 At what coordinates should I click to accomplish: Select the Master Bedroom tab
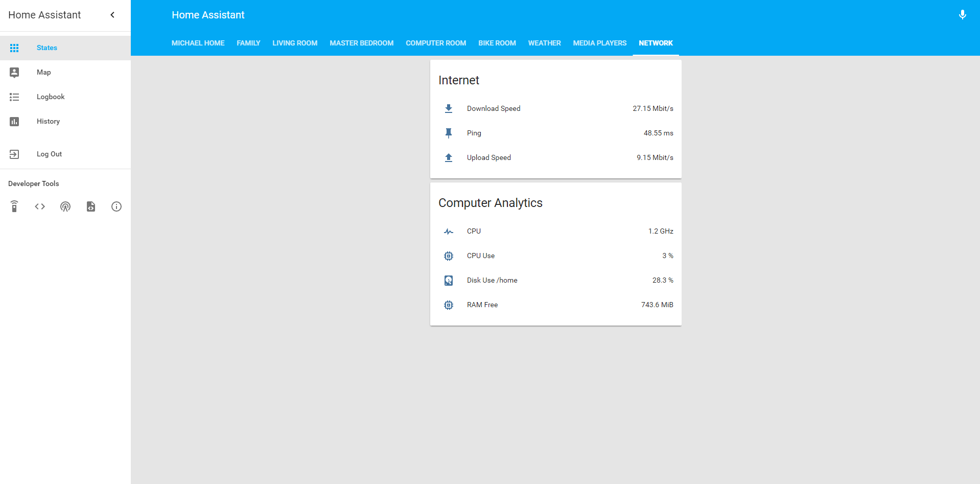pos(362,43)
